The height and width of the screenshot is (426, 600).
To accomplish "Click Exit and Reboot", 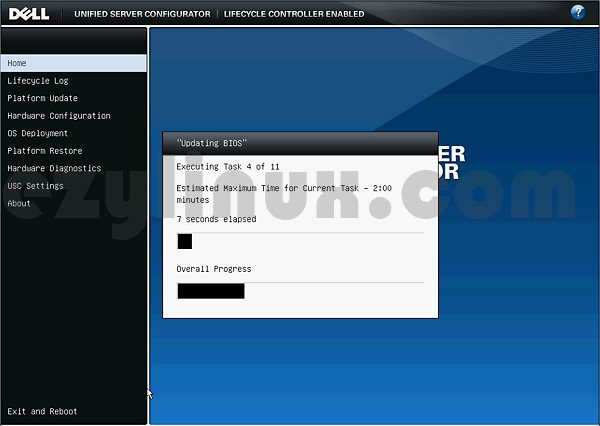I will 42,411.
